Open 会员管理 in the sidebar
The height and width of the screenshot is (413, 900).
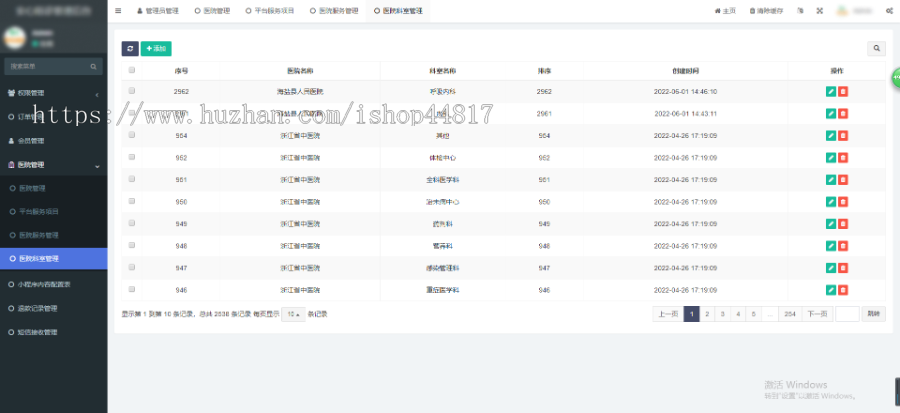53,141
